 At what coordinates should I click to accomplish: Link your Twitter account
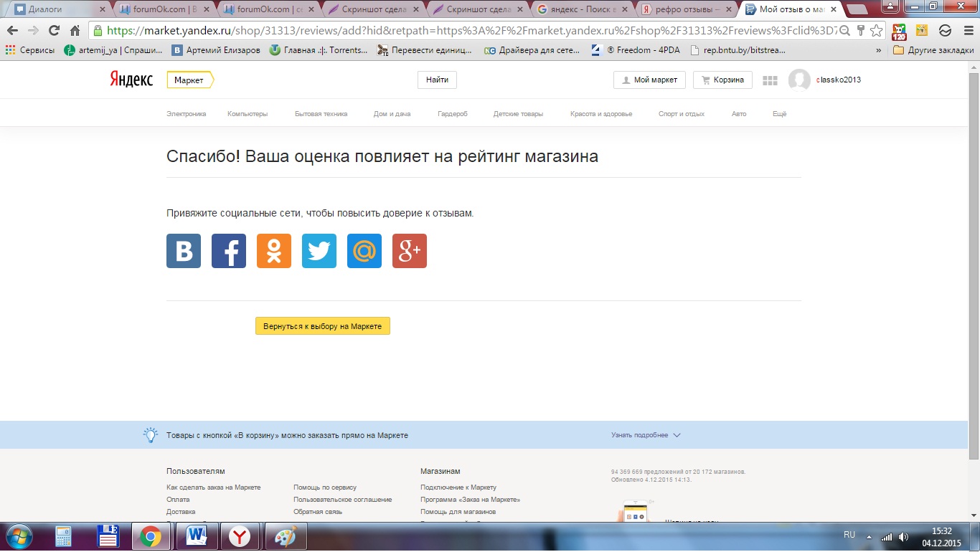tap(319, 251)
